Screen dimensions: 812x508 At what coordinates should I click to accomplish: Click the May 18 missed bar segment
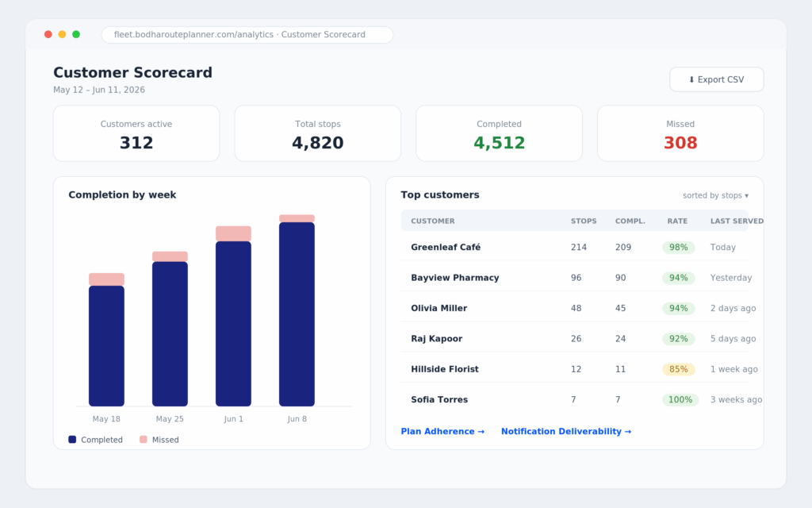[107, 279]
